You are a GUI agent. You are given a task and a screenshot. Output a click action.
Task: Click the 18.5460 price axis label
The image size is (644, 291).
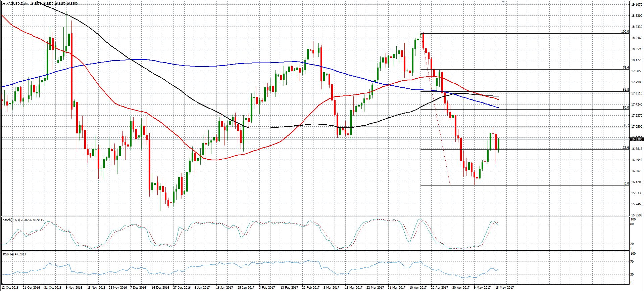pyautogui.click(x=637, y=38)
